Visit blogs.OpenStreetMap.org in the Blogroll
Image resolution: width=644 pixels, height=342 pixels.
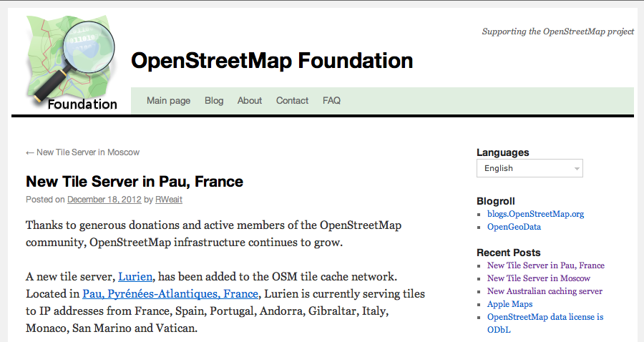(x=535, y=214)
